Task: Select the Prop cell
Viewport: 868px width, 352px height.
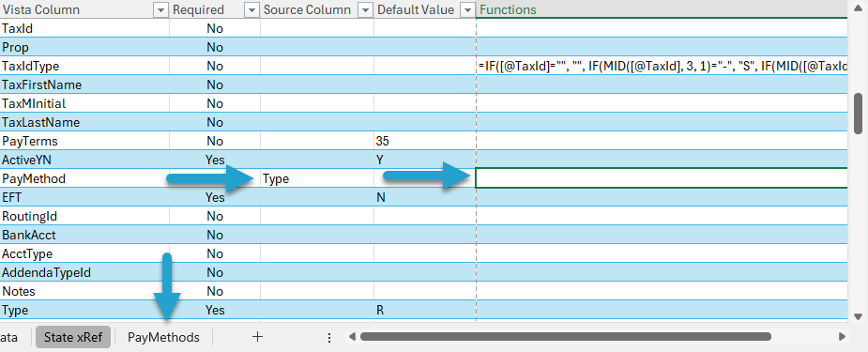Action: (x=84, y=47)
